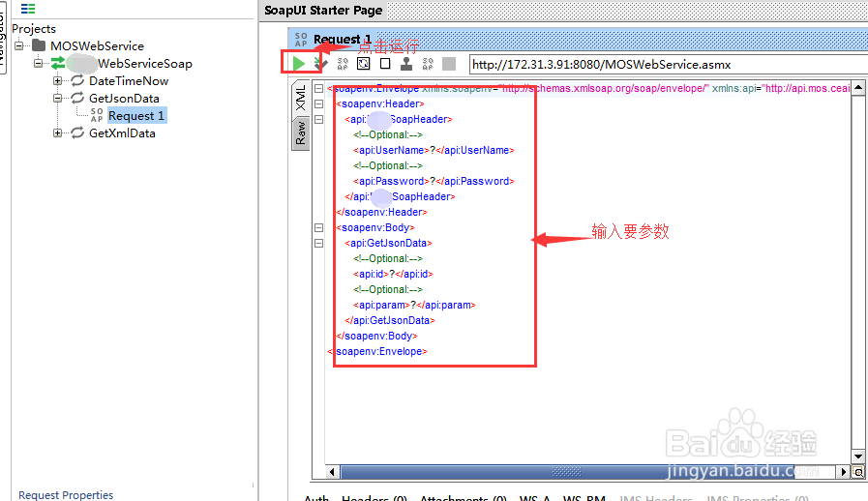Create empty request using blank square icon
This screenshot has height=501, width=868.
pos(385,64)
